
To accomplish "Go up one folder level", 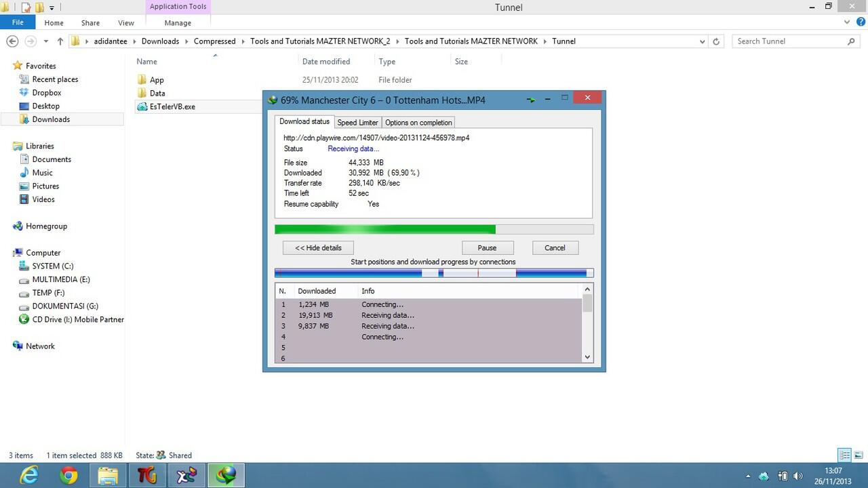I will [60, 41].
